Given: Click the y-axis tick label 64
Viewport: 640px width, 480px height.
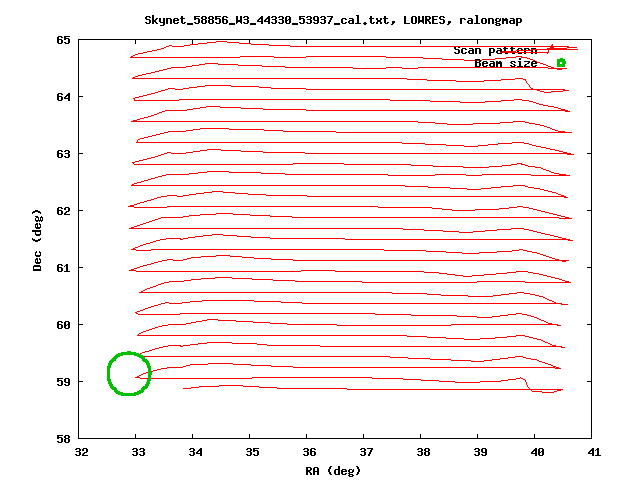Looking at the screenshot, I should tap(63, 97).
